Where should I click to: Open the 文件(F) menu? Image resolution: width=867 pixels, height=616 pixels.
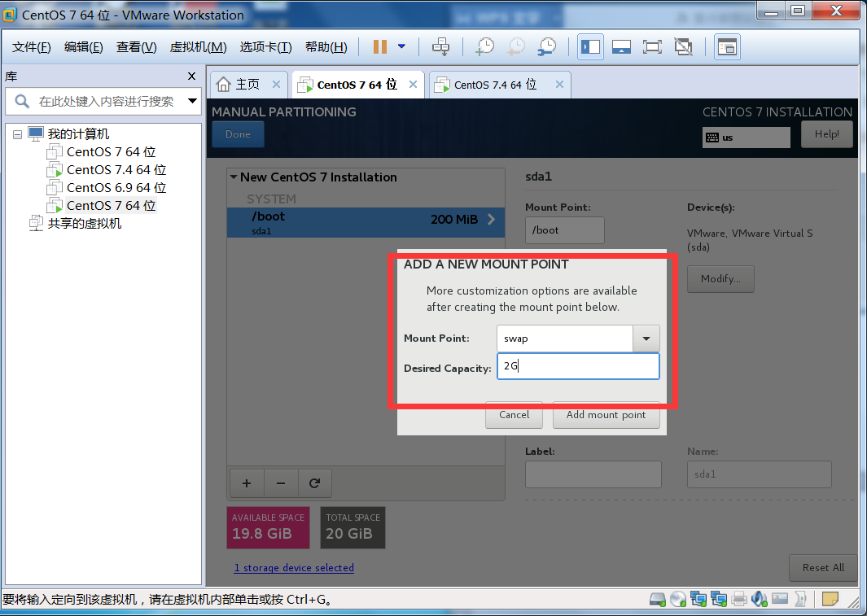point(32,47)
